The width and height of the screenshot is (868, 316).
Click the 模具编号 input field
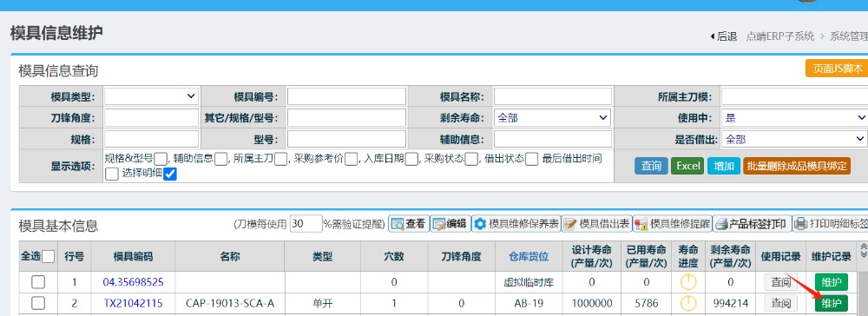pos(346,96)
